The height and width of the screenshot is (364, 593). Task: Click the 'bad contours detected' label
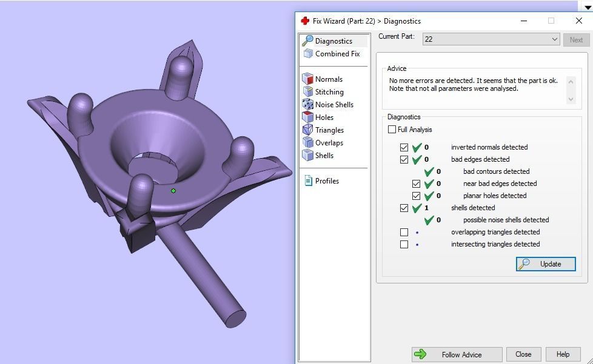[496, 171]
